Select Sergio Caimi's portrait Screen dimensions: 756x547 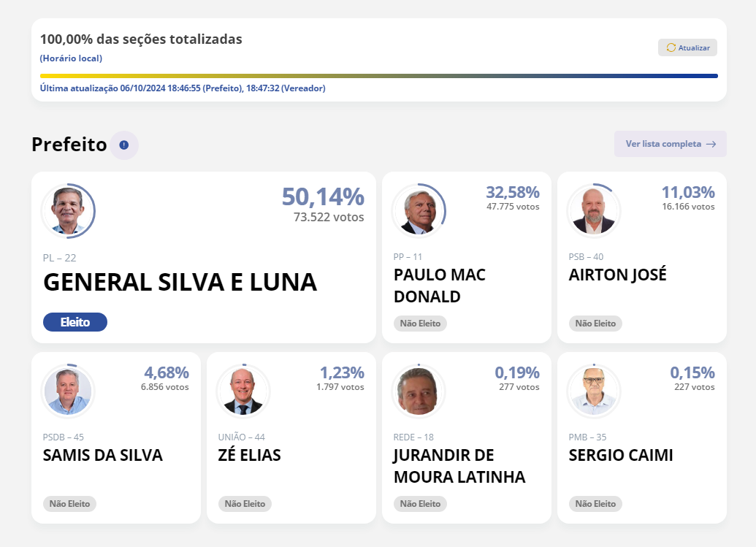tap(594, 391)
